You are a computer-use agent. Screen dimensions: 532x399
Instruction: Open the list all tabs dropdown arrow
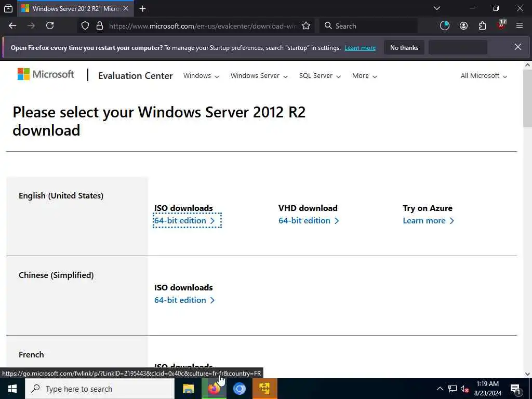[437, 8]
